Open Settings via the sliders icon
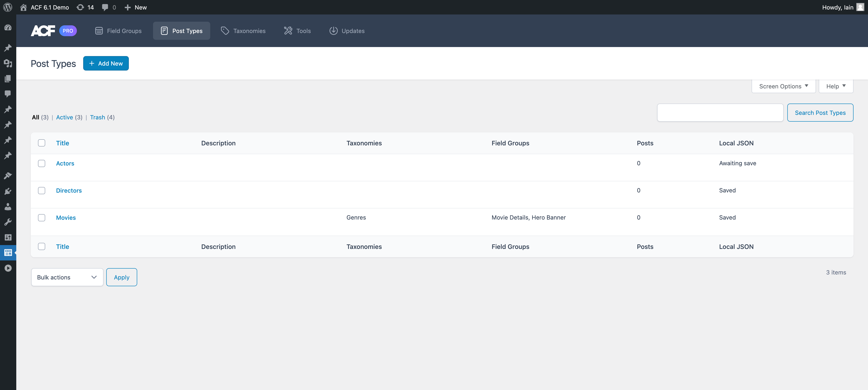Screen dimensions: 868x390 pos(7,237)
